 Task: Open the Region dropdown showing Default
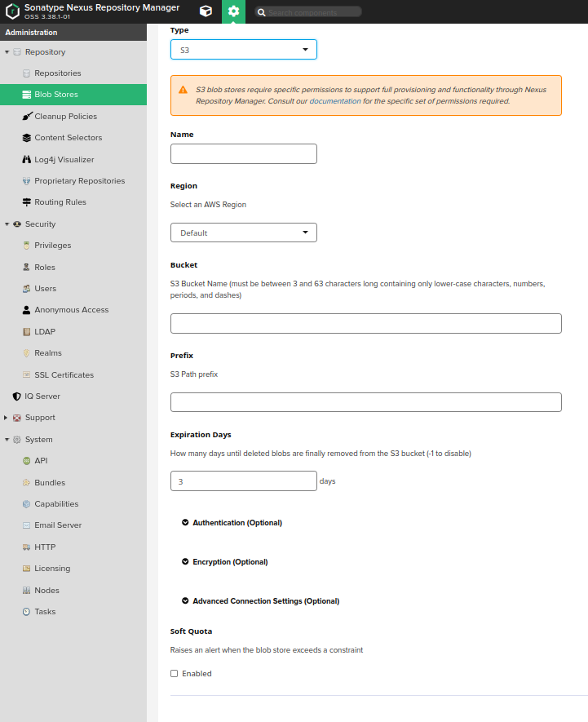tap(244, 233)
